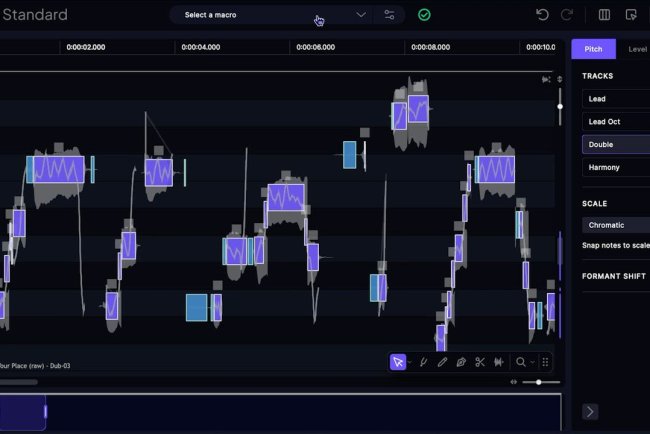Click the horizontal scrollbar under editor
This screenshot has height=434, width=650.
coord(19,382)
